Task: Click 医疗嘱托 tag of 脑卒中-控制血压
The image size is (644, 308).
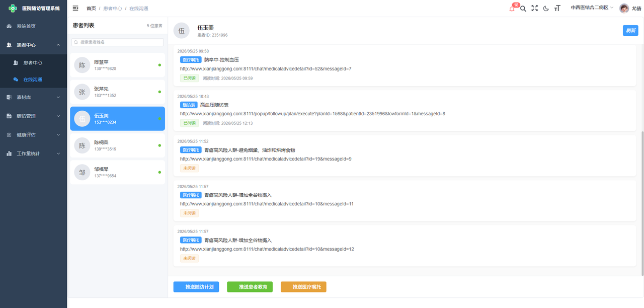Action: pos(191,60)
